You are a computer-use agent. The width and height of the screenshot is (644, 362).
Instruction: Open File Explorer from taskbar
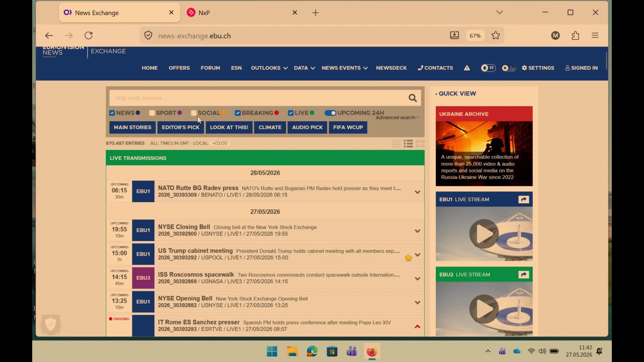(x=292, y=352)
